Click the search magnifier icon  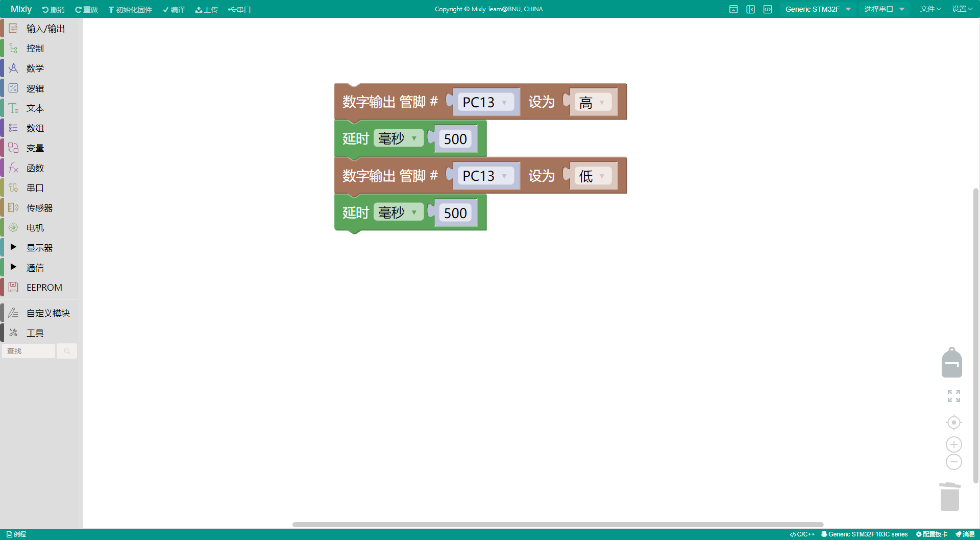pos(67,351)
